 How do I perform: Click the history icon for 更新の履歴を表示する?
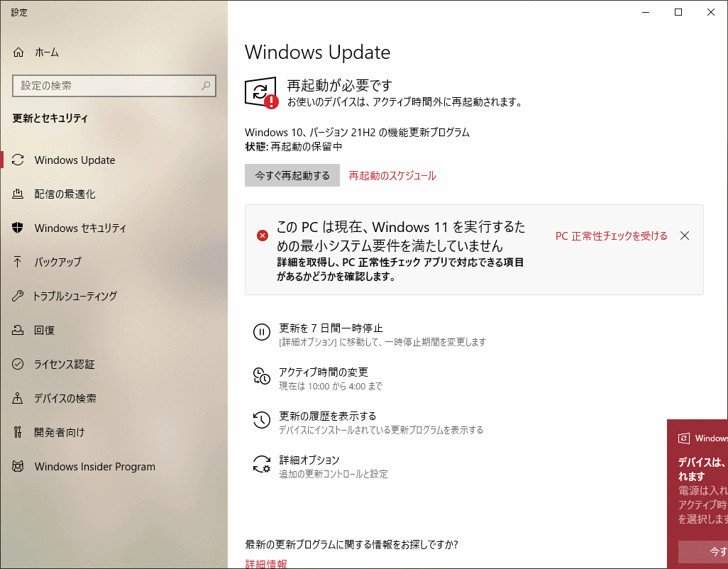point(262,420)
